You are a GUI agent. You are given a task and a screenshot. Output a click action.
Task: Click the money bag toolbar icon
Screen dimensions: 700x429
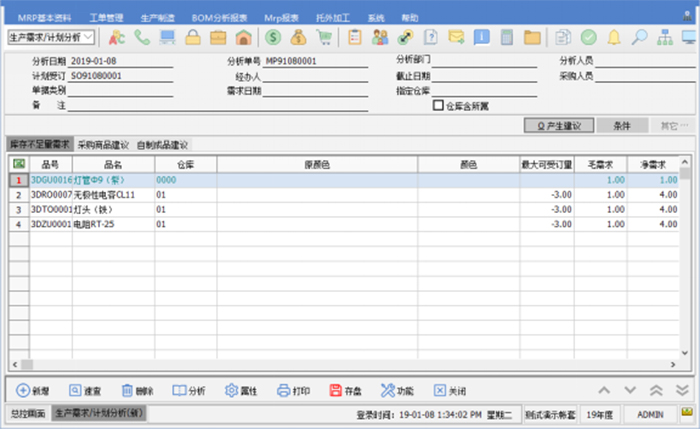(x=298, y=37)
